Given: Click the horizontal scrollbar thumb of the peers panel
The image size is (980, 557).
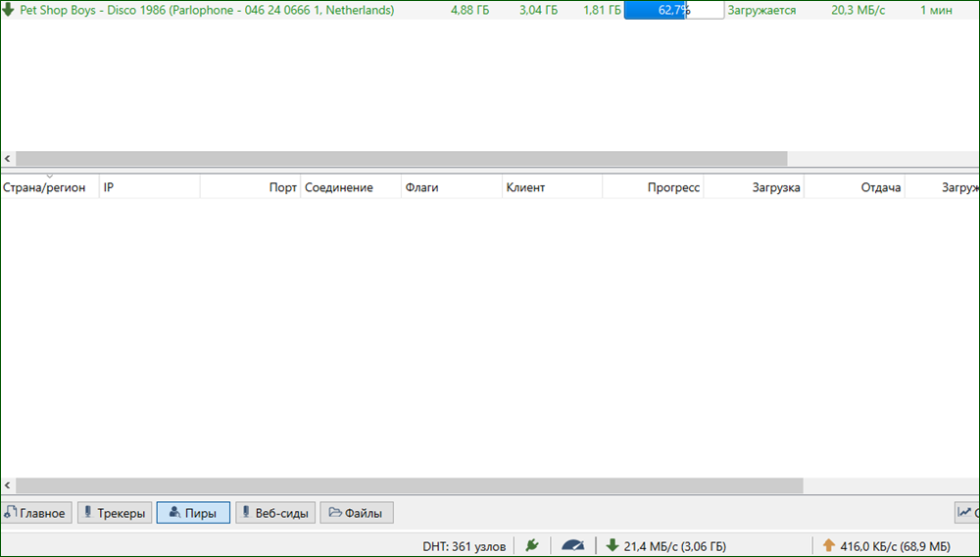Looking at the screenshot, I should (x=410, y=485).
